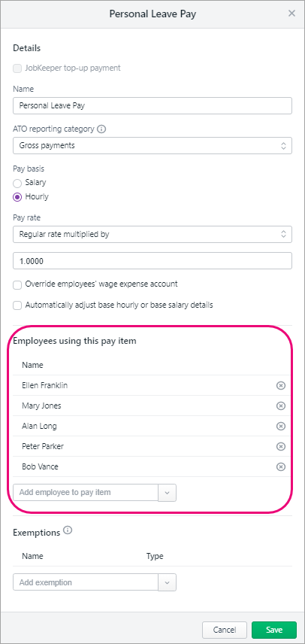Image resolution: width=305 pixels, height=644 pixels.
Task: Open ATO reporting category info tooltip
Action: coord(101,129)
